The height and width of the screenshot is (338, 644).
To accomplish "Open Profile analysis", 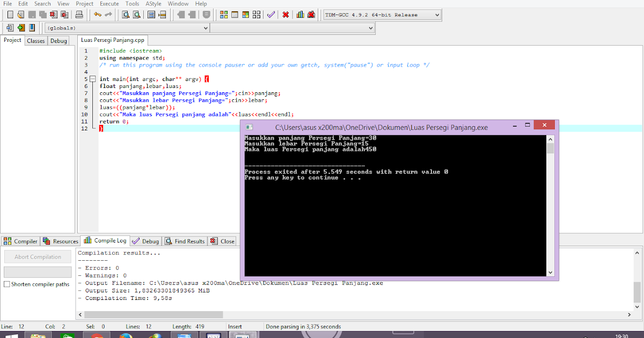I will pos(299,14).
